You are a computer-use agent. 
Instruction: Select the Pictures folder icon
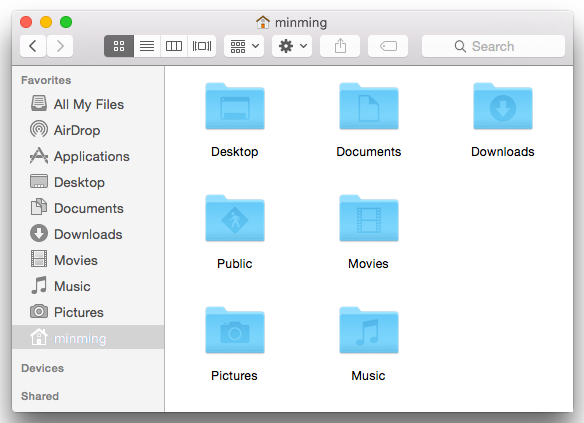coord(235,330)
